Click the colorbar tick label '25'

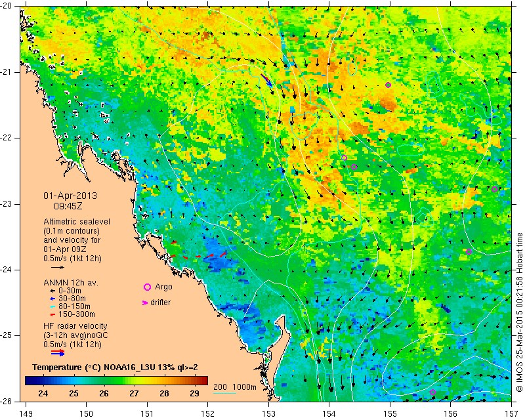point(73,393)
